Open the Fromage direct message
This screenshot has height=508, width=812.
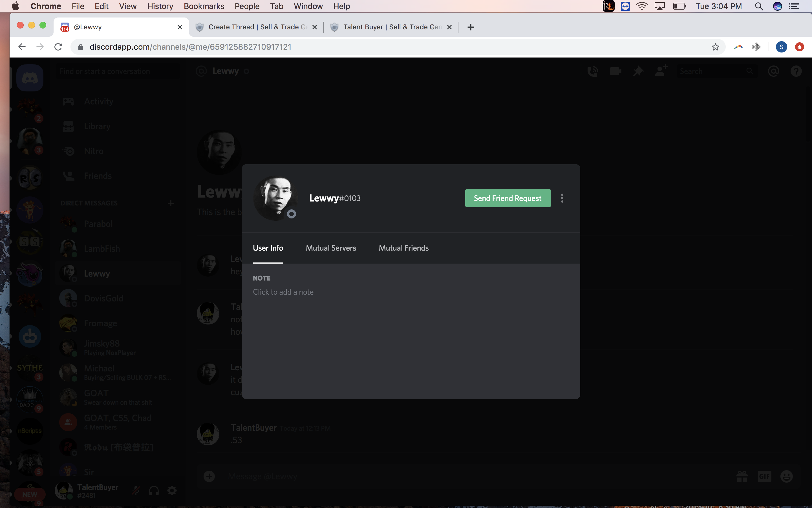point(118,323)
